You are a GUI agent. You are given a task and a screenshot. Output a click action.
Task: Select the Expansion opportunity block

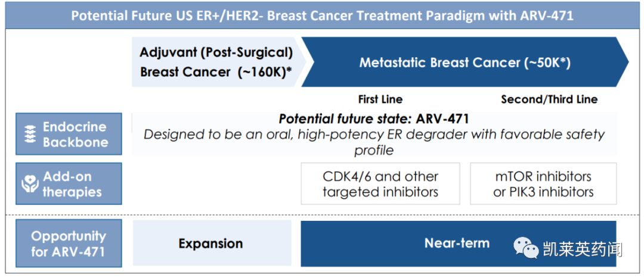pos(212,243)
